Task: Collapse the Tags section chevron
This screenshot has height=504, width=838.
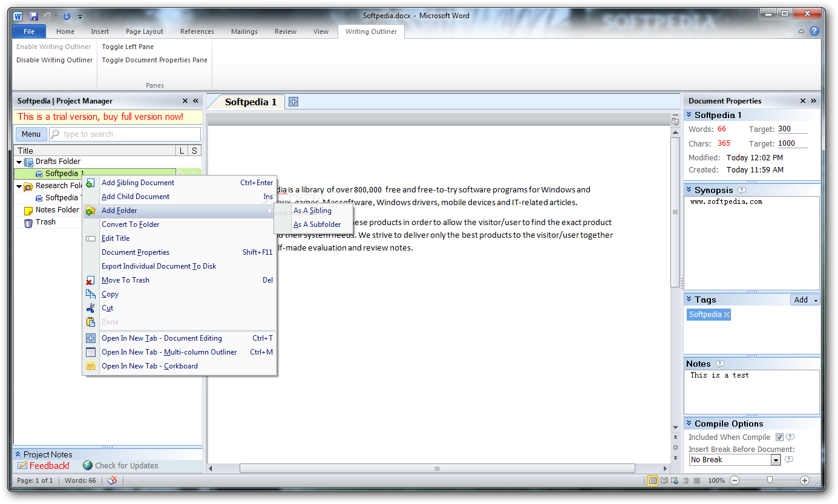Action: click(689, 299)
